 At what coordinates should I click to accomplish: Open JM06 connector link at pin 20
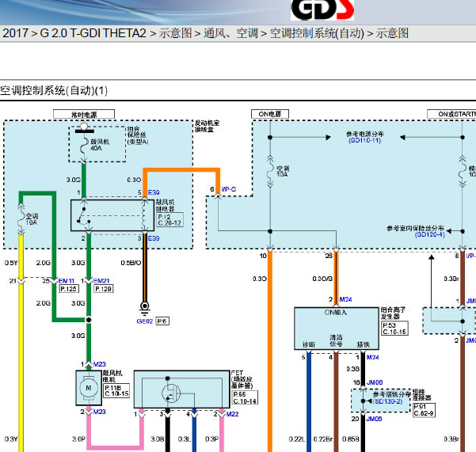click(x=374, y=419)
